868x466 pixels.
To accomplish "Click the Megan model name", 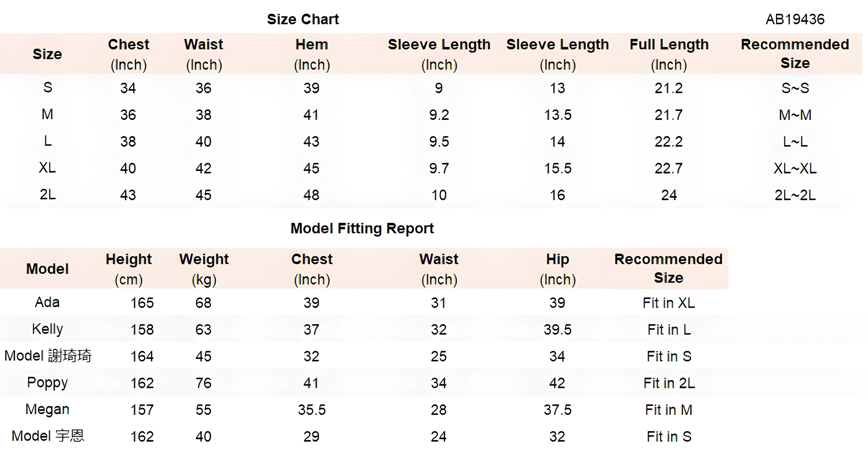I will [x=47, y=409].
